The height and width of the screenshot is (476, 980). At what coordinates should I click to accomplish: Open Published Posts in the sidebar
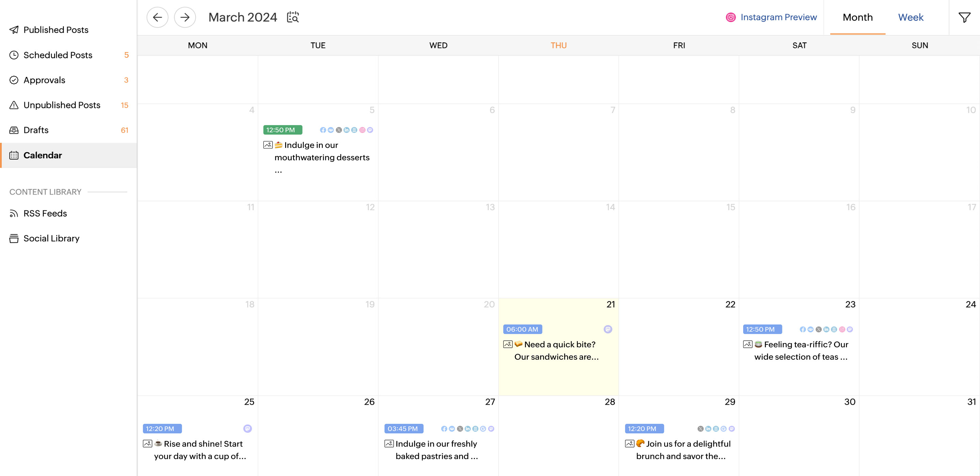click(55, 30)
